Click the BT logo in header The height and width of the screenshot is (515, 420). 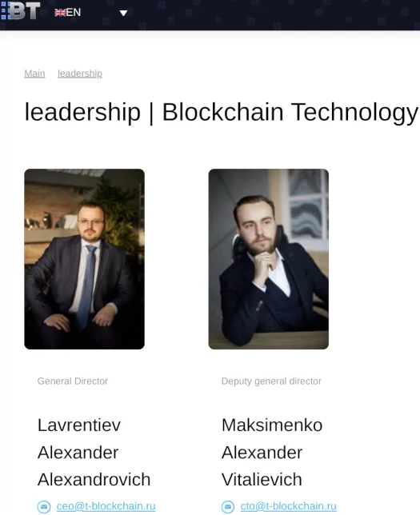point(20,10)
